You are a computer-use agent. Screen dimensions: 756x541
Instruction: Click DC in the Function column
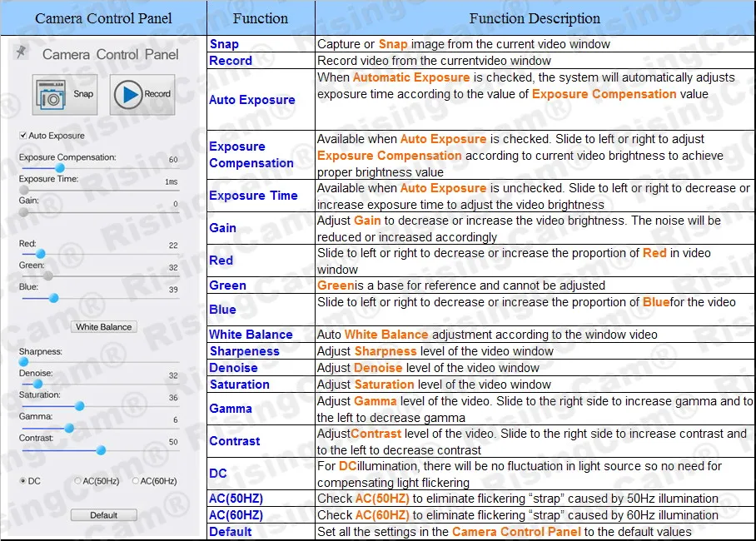pyautogui.click(x=218, y=474)
